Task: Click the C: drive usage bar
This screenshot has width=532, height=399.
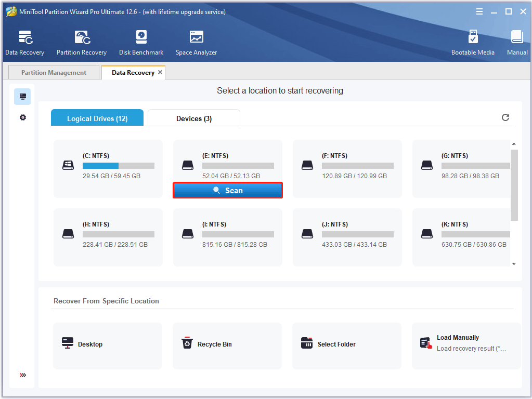Action: click(x=119, y=166)
